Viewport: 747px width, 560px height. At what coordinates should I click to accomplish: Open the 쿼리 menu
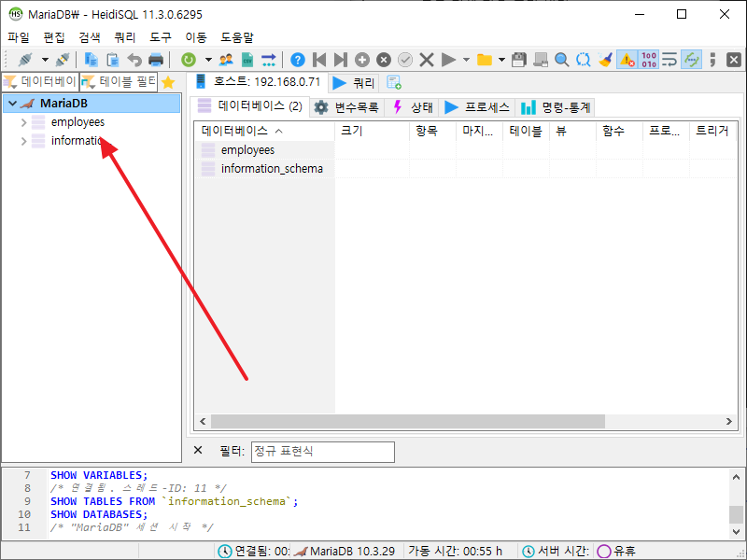coord(125,37)
